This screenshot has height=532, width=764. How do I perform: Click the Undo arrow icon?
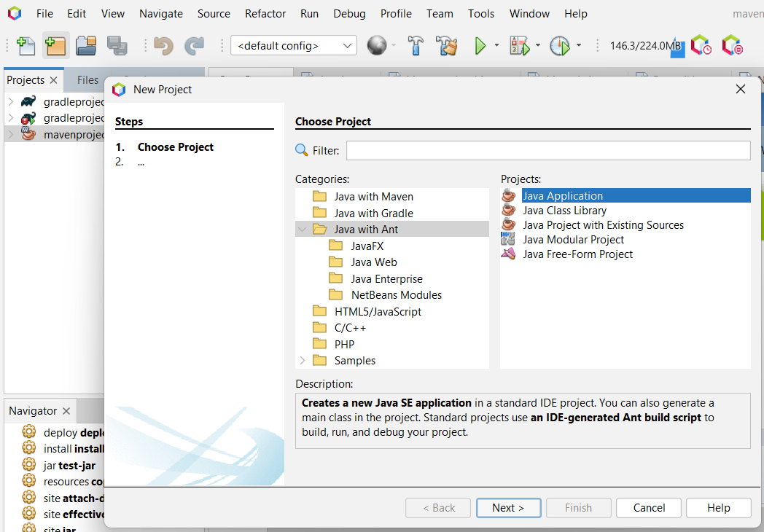[x=163, y=46]
